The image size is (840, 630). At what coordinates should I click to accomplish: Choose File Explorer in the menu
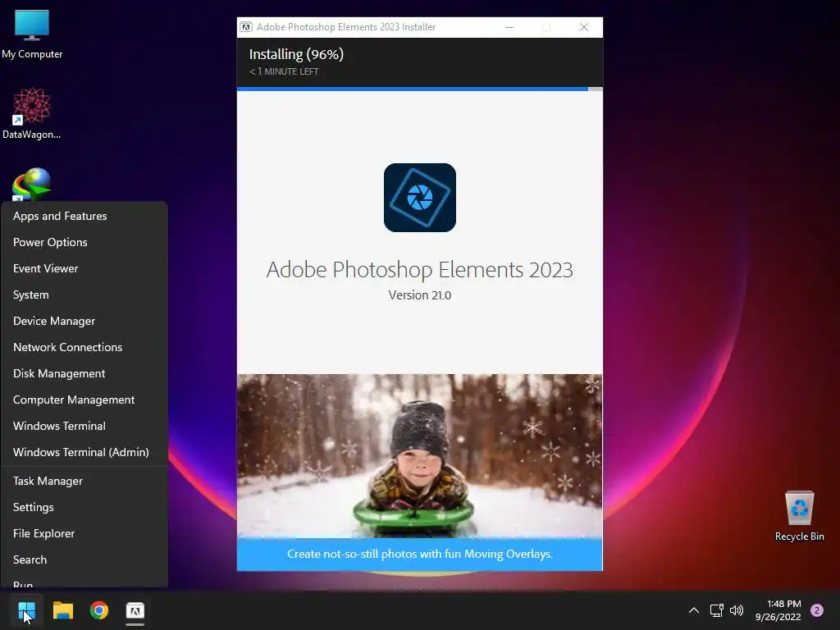[x=84, y=533]
